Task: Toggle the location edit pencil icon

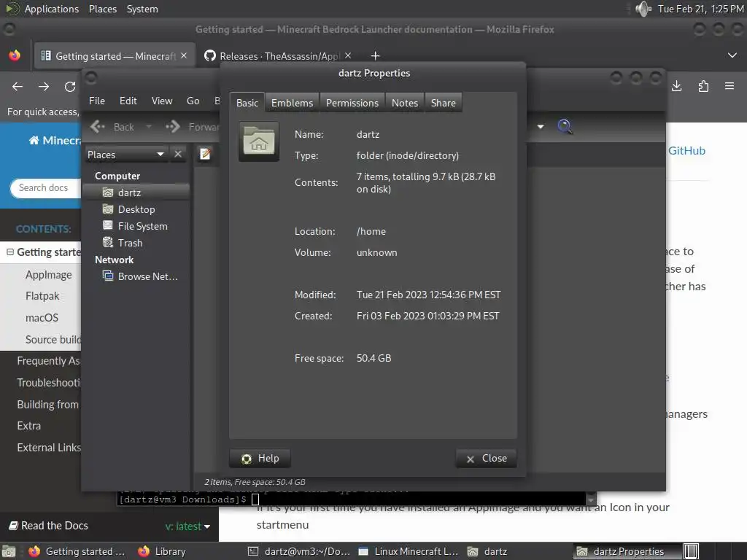Action: [x=205, y=154]
